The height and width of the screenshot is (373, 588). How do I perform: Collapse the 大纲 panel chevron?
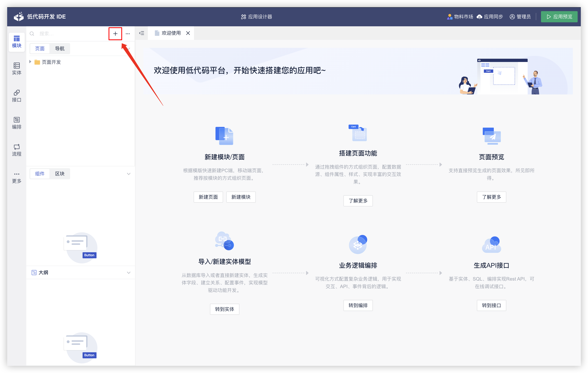(x=129, y=273)
